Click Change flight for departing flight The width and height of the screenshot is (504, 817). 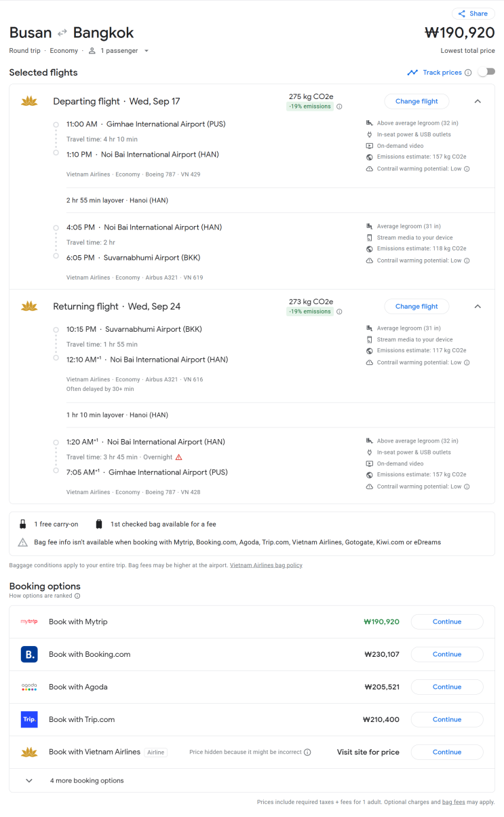click(416, 101)
